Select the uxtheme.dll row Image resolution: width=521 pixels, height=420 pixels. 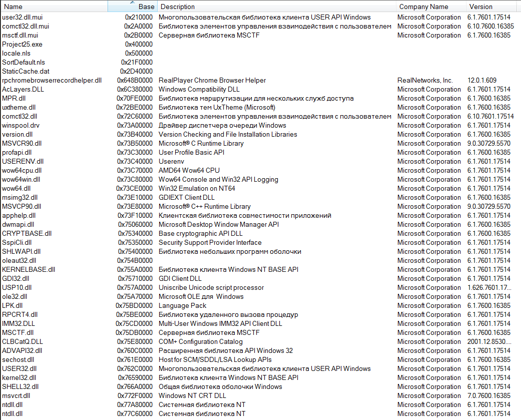(x=260, y=107)
